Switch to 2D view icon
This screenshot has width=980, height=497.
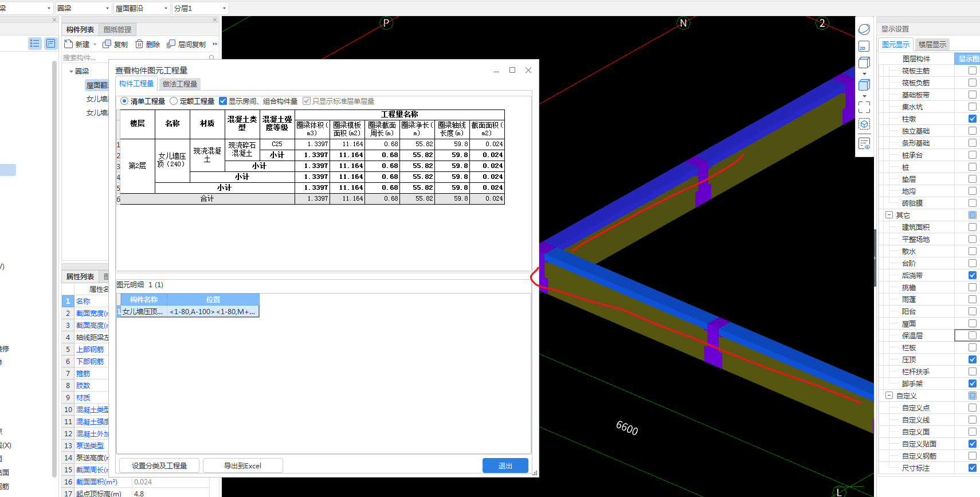click(864, 46)
